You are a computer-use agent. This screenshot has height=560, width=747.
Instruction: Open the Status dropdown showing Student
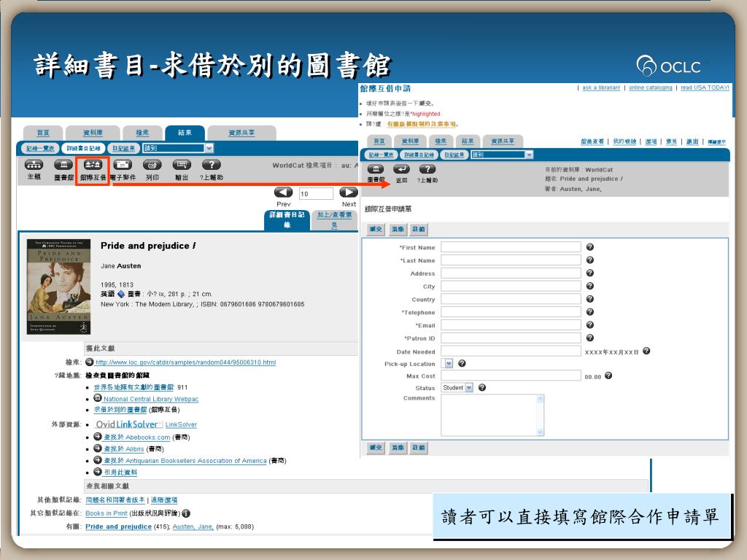point(468,388)
